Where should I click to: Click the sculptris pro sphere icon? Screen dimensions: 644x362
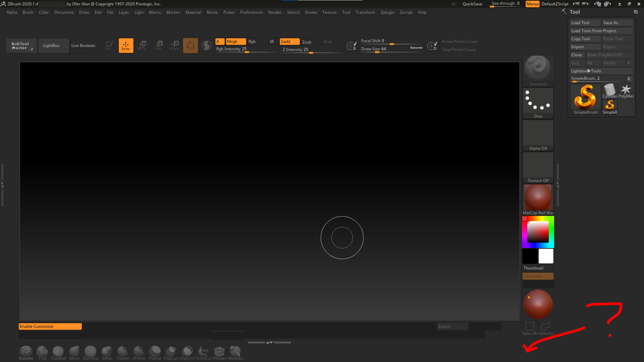(x=206, y=45)
